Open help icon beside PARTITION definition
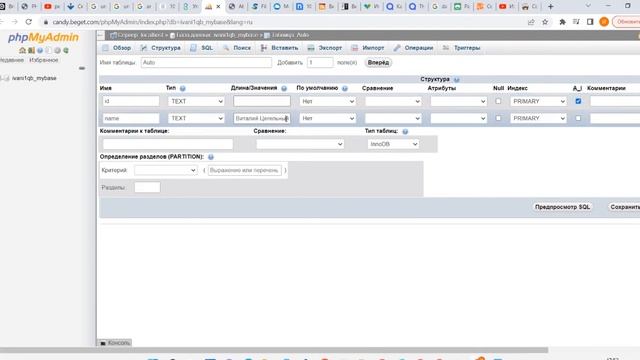The width and height of the screenshot is (640, 360). pyautogui.click(x=211, y=157)
